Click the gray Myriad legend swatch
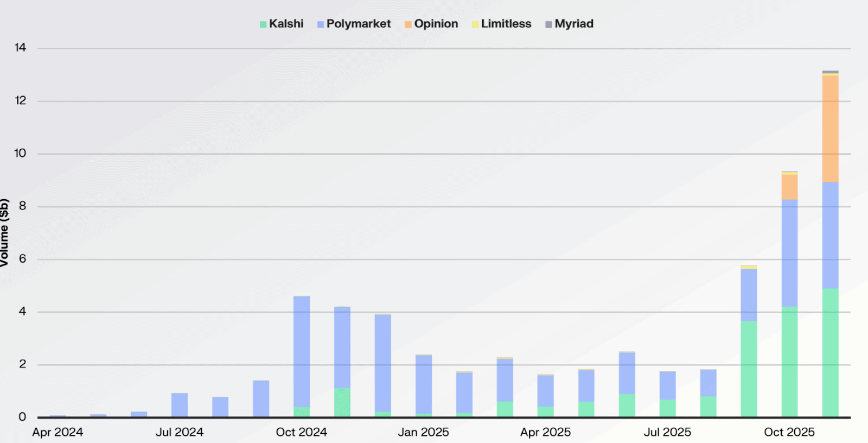Viewport: 868px width, 443px height. (548, 24)
